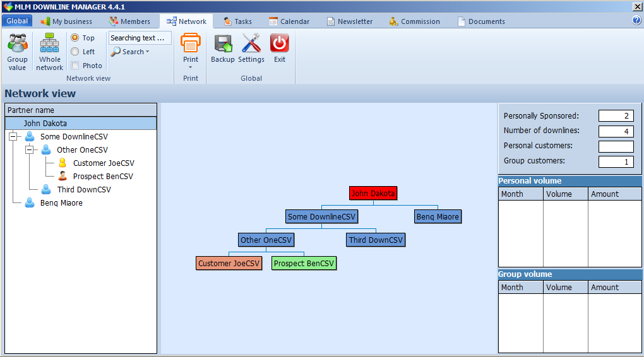The image size is (644, 357).
Task: Select Benq Miaore in the partner tree
Action: (x=61, y=203)
